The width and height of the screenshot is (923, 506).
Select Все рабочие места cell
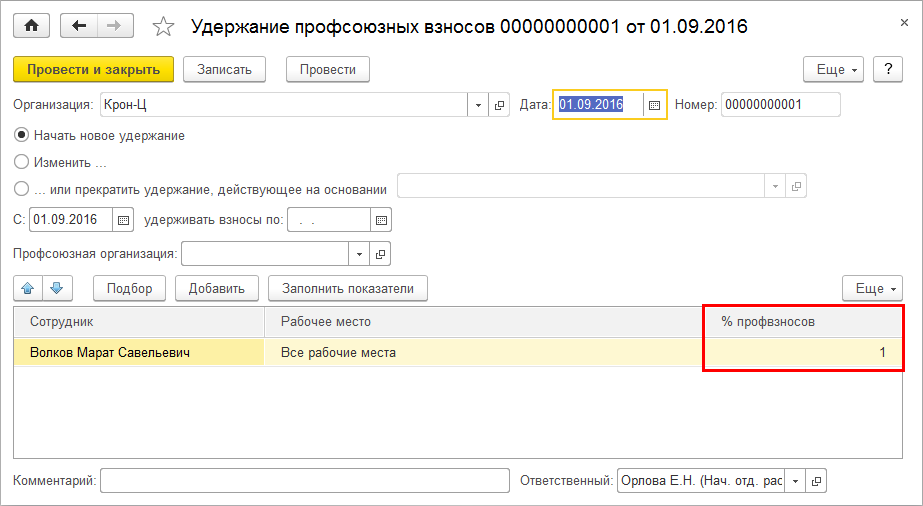pos(484,352)
